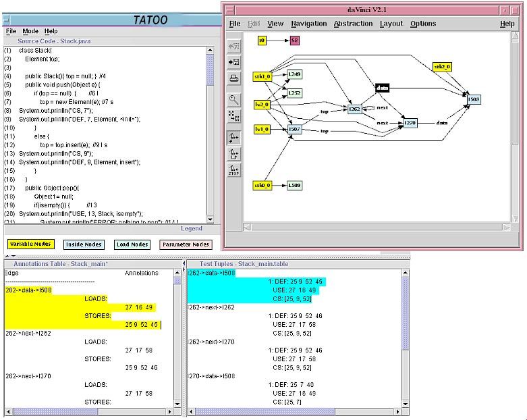Click Annotations Table scroll-up arrow
The width and height of the screenshot is (527, 420).
click(177, 272)
